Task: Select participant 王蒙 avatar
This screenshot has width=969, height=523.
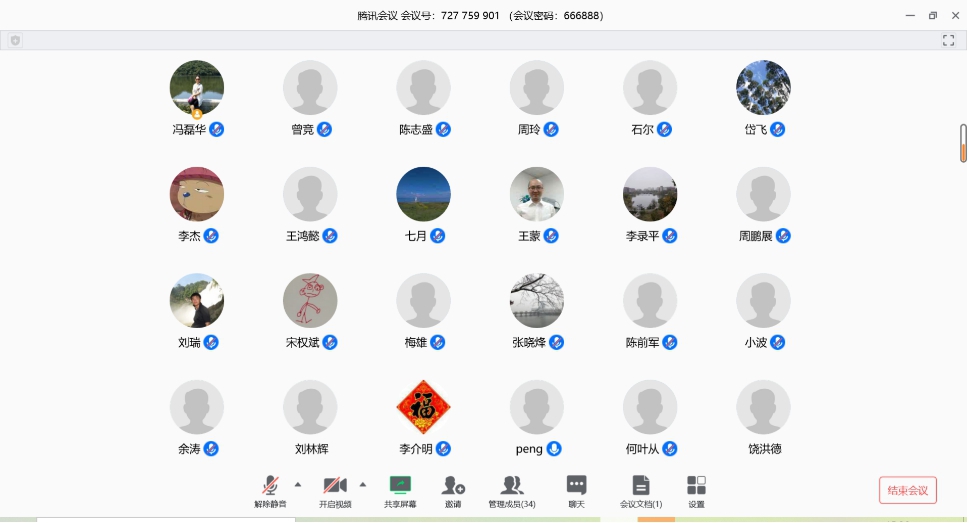Action: [536, 194]
